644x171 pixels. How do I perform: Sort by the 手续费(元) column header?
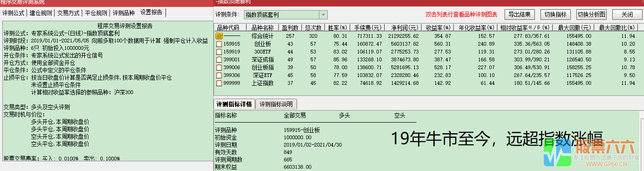[367, 28]
